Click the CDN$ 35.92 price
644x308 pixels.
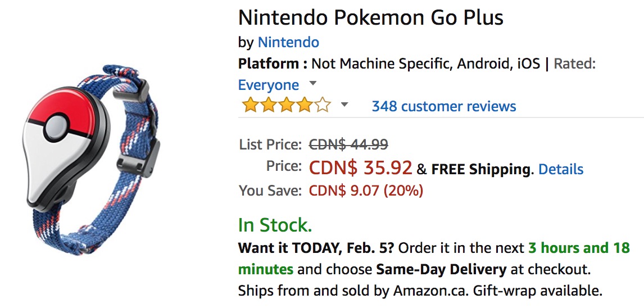[360, 167]
